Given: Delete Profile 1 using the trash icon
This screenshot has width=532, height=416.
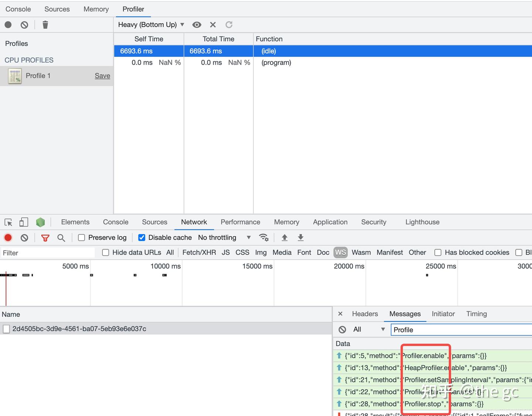Looking at the screenshot, I should point(45,25).
